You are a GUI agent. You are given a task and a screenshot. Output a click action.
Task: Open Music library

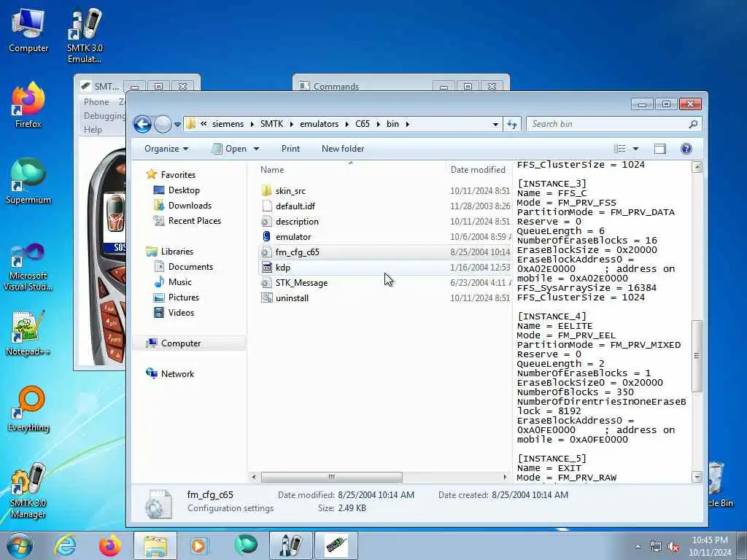(179, 282)
